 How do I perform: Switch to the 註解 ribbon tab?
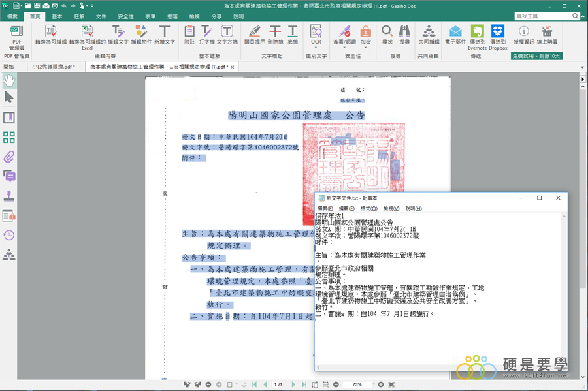[x=79, y=16]
